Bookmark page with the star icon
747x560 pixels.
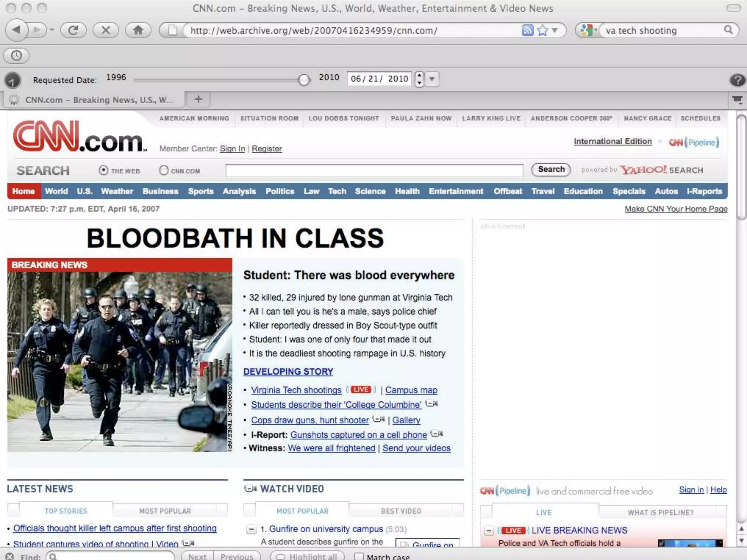542,30
